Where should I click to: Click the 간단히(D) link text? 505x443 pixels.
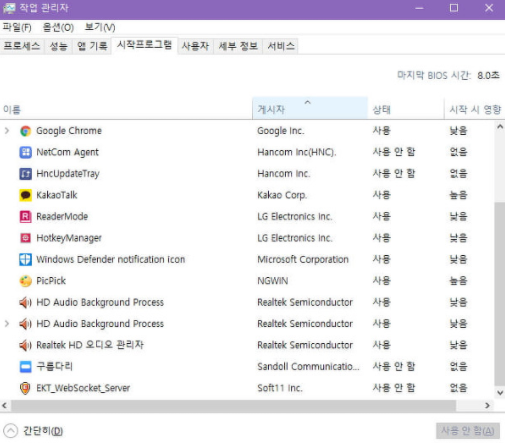(43, 431)
